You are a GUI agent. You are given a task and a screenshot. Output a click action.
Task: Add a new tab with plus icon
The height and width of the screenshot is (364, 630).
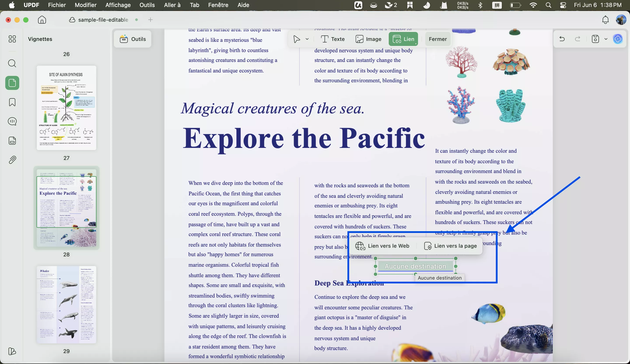(x=150, y=20)
